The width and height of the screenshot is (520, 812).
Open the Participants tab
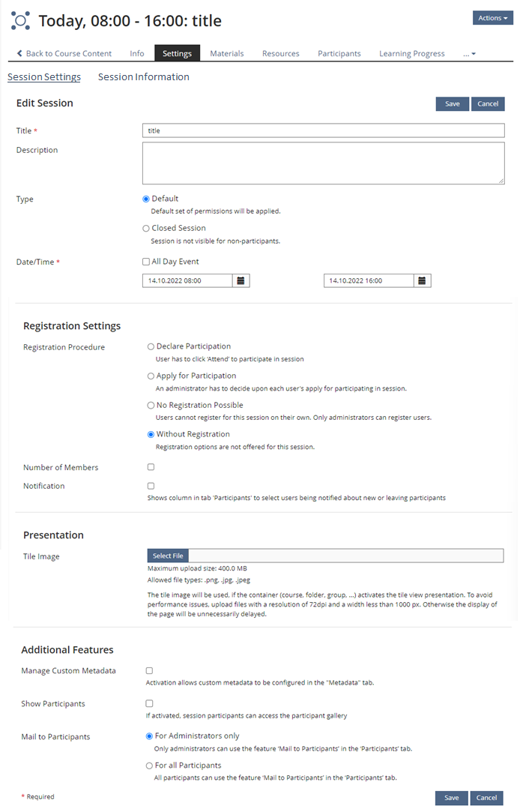pyautogui.click(x=339, y=53)
